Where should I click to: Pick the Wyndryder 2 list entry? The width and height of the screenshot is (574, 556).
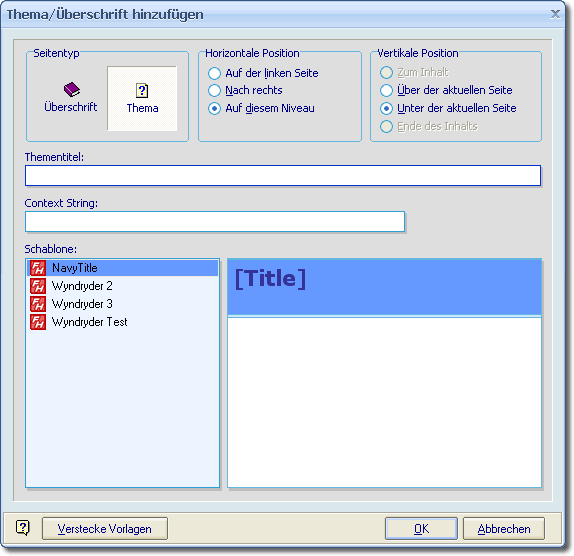(123, 286)
